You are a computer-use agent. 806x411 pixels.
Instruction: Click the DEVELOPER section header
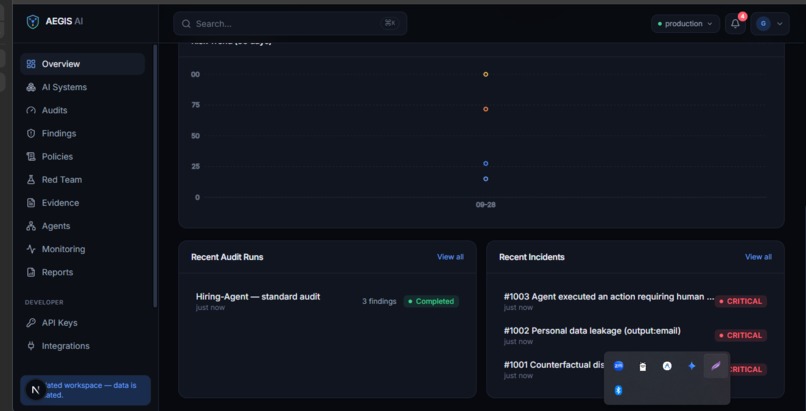click(44, 302)
